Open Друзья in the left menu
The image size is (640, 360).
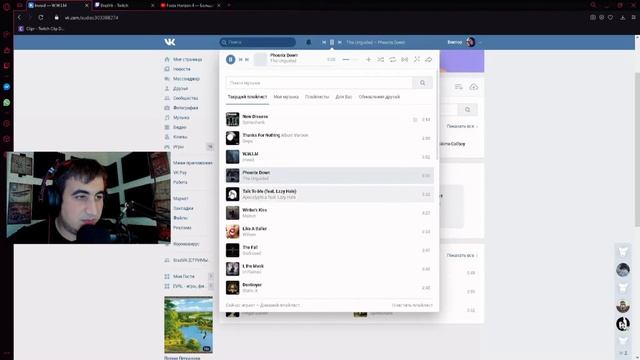click(180, 89)
